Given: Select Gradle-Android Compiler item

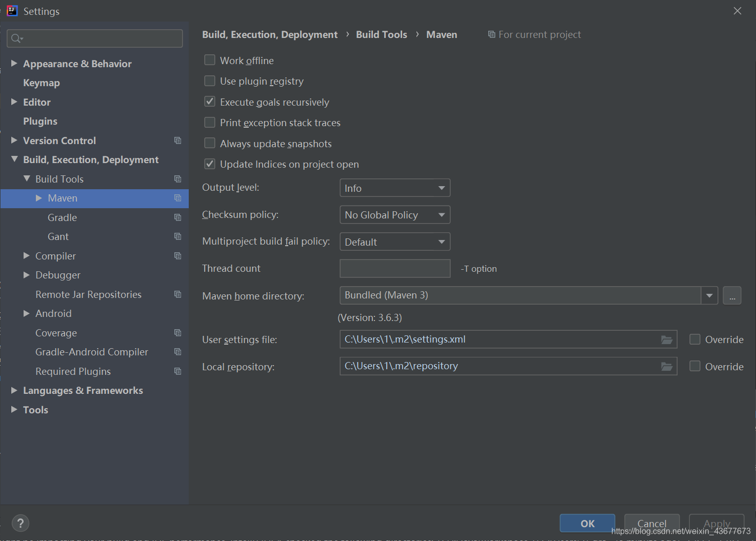Looking at the screenshot, I should (92, 352).
